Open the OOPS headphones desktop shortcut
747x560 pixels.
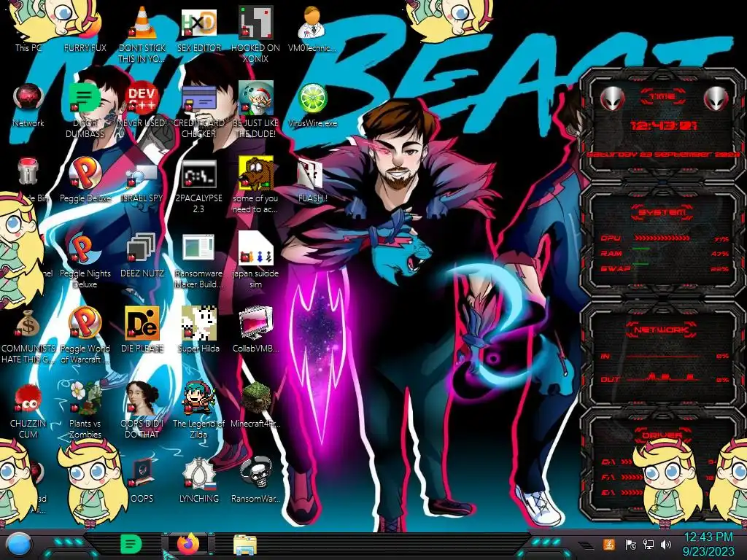coord(142,480)
